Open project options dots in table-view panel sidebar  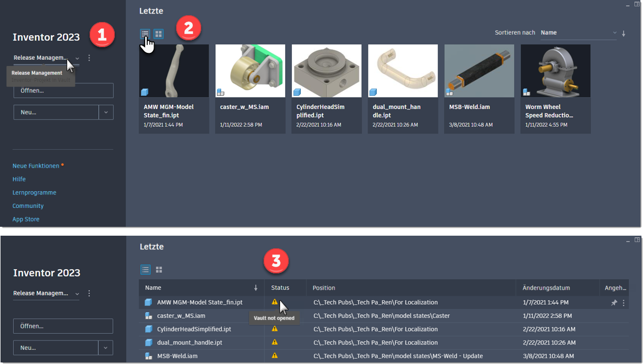tap(89, 294)
